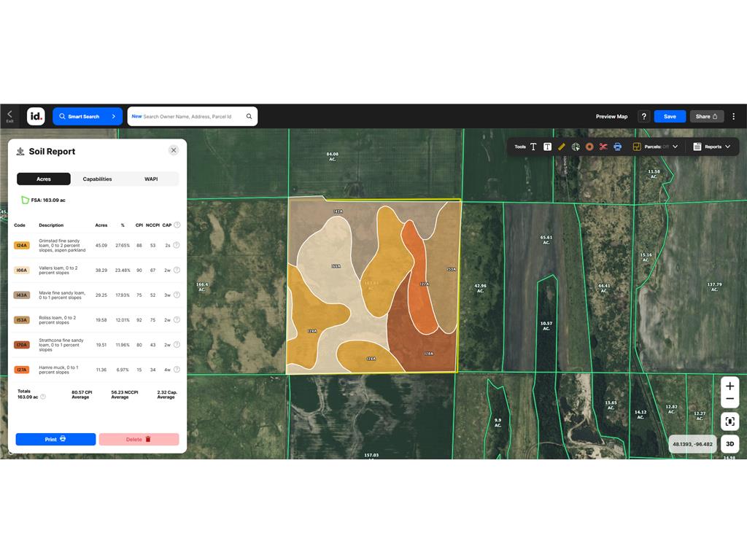Click the Save button
The height and width of the screenshot is (560, 747).
point(670,116)
